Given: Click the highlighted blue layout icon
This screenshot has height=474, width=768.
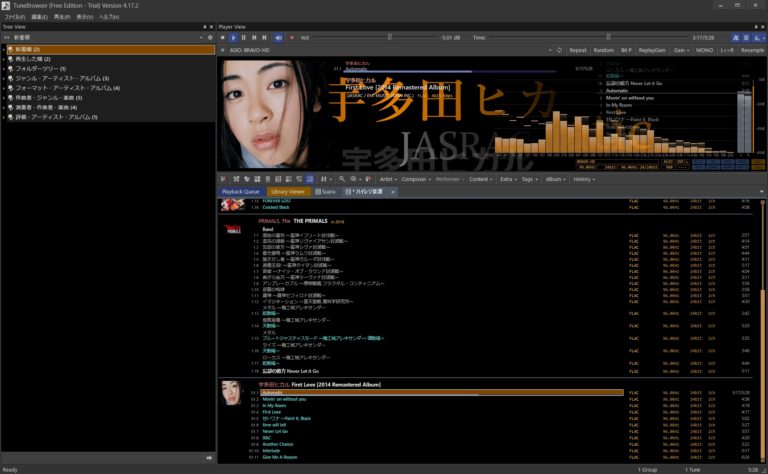Looking at the screenshot, I should pyautogui.click(x=310, y=179).
